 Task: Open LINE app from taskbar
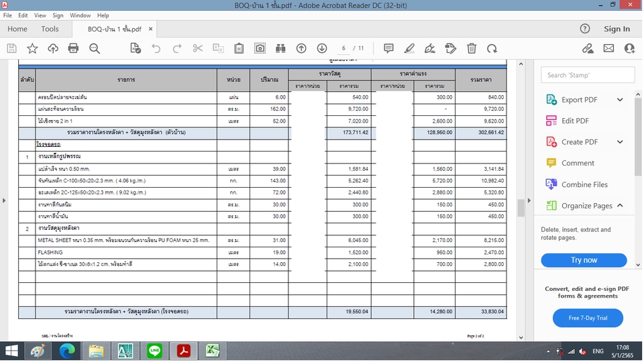(x=154, y=351)
